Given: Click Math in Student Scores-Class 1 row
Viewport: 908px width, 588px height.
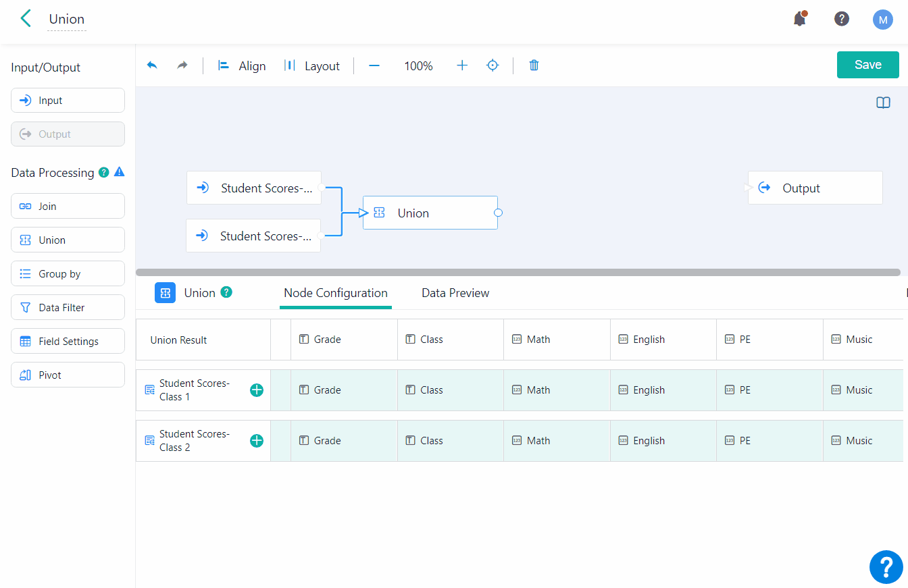Looking at the screenshot, I should click(x=557, y=390).
